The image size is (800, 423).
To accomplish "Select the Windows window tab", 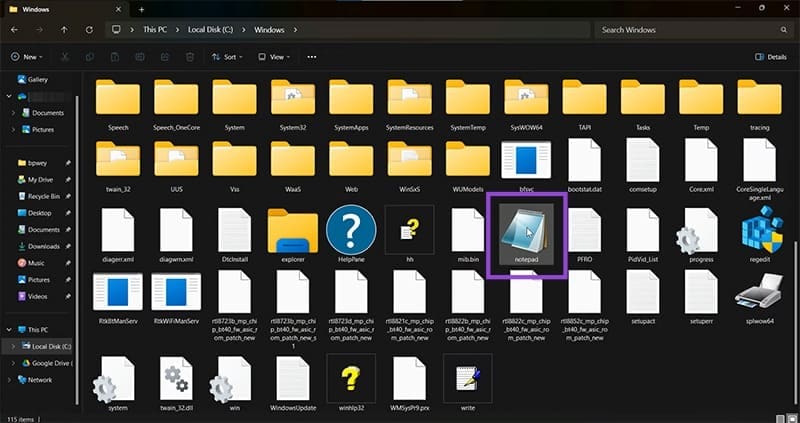I will (x=65, y=9).
